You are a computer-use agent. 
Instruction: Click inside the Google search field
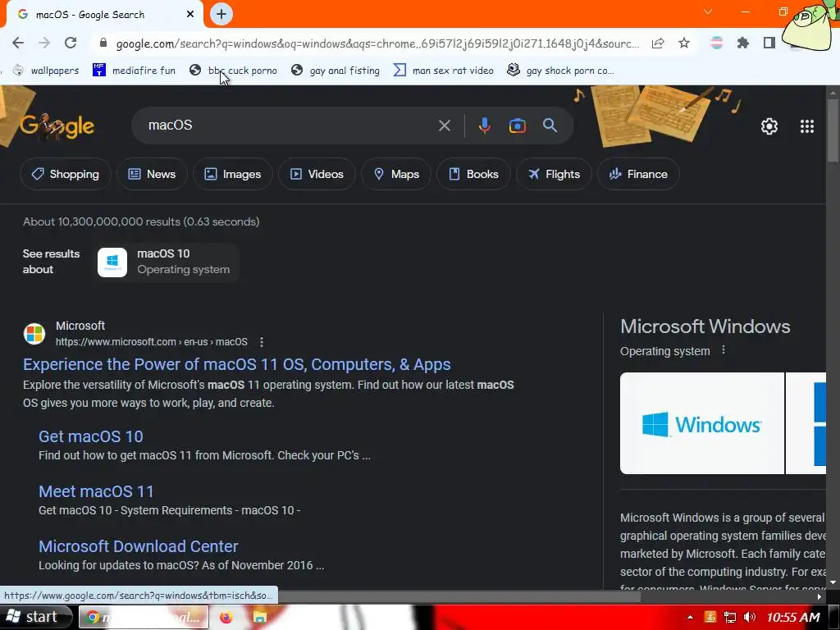[x=290, y=126]
